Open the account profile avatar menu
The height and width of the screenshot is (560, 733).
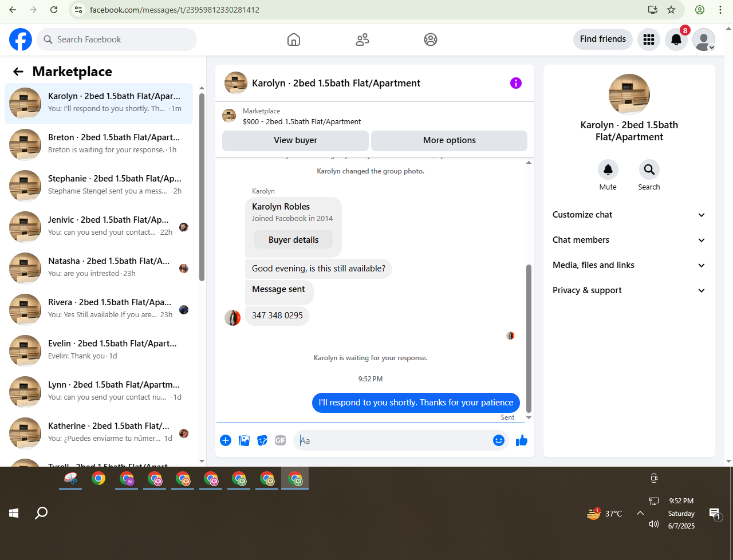click(704, 40)
